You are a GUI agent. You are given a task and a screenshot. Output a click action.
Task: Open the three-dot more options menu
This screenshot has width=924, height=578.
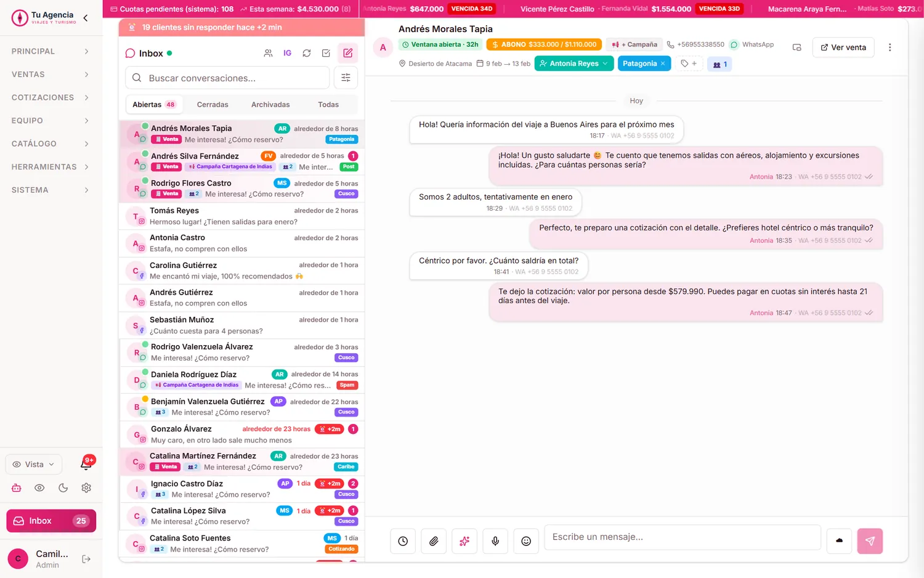click(x=890, y=47)
